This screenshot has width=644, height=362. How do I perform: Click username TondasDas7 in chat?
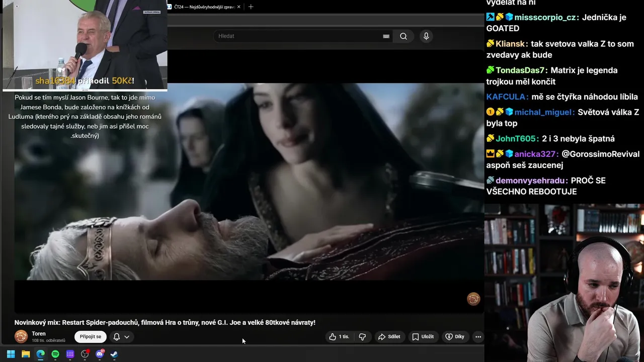point(520,70)
